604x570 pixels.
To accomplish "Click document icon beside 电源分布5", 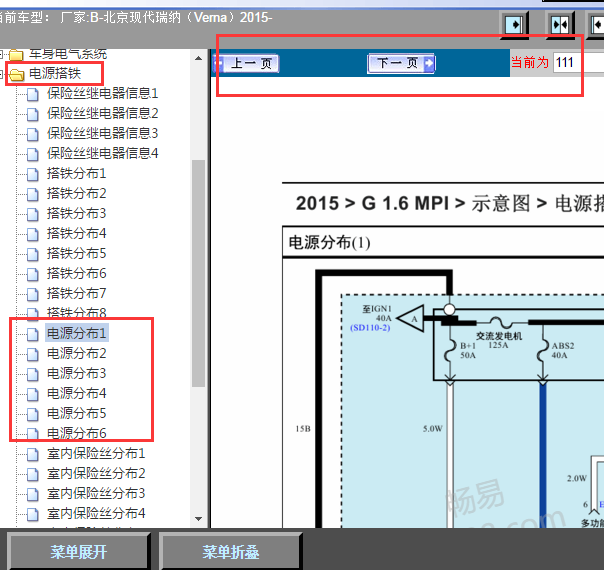I will tap(33, 414).
